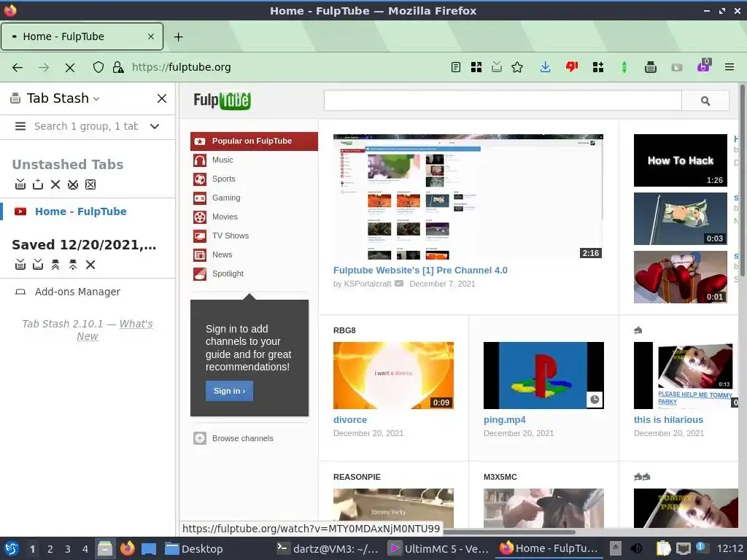Go back with the browser back arrow
This screenshot has width=747, height=560.
point(18,67)
